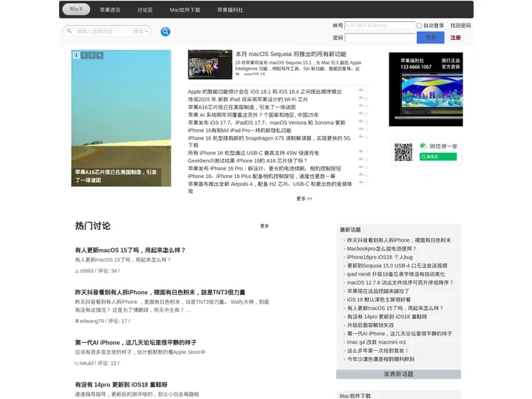532x399 pixels.
Task: Open the Apple 的智能功能预计 iOS 18.1 article
Action: 265,92
